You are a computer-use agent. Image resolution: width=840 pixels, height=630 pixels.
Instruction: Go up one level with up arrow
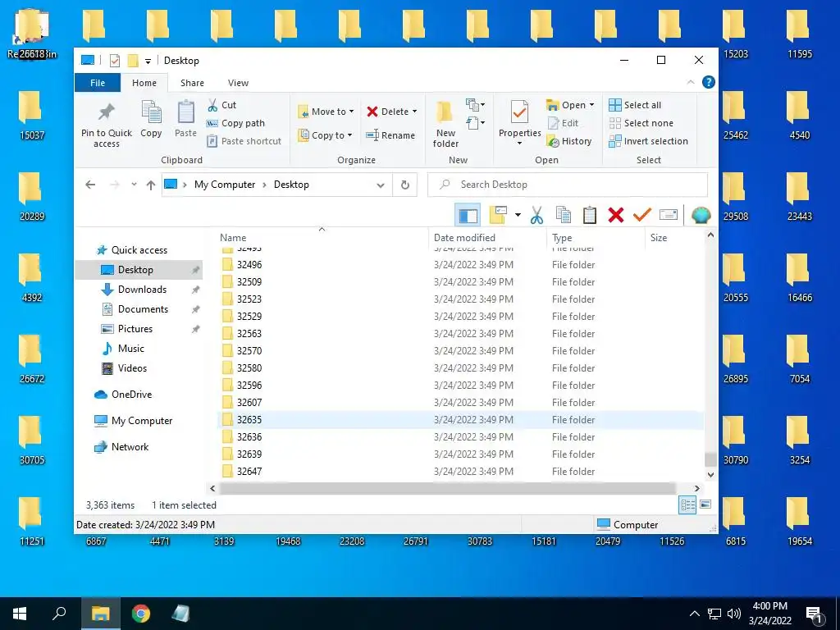(151, 185)
